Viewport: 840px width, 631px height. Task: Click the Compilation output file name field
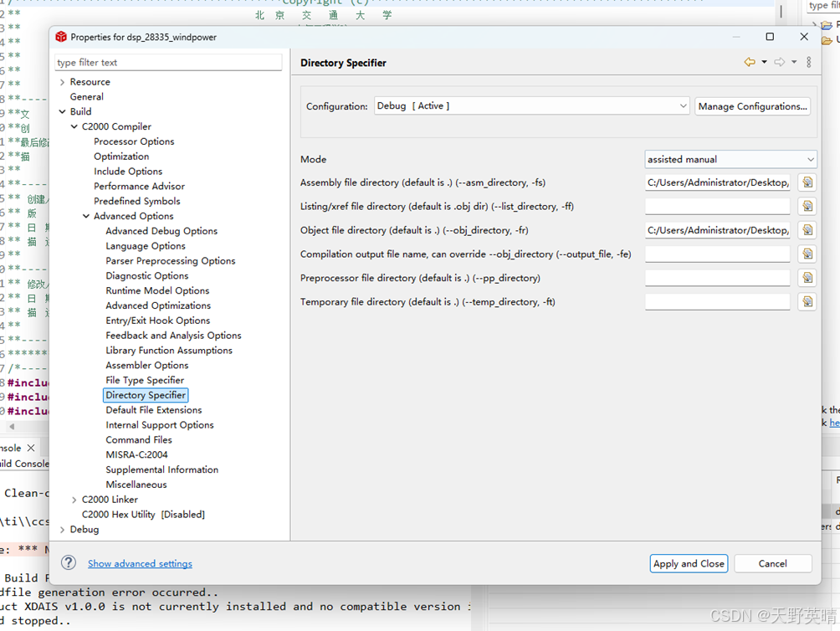717,254
